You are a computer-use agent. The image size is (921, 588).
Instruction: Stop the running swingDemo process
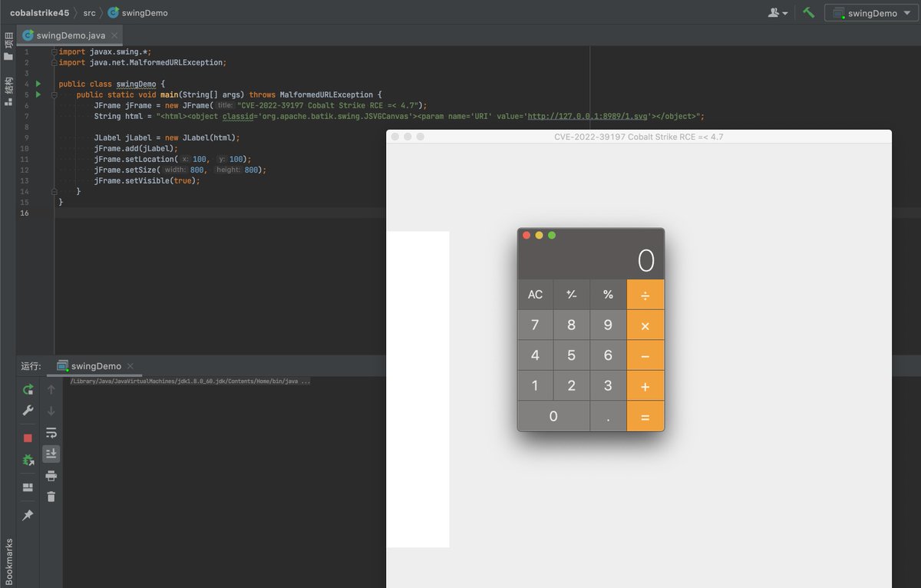click(28, 438)
